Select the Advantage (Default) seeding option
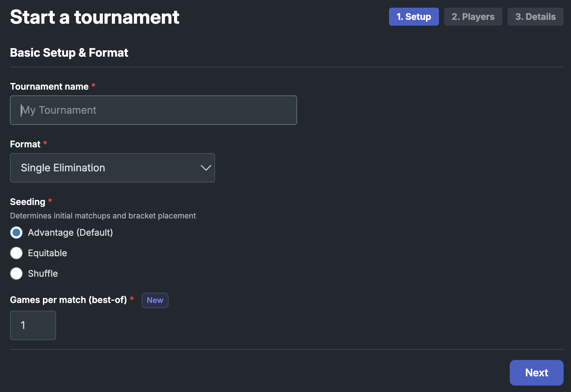 (x=16, y=233)
